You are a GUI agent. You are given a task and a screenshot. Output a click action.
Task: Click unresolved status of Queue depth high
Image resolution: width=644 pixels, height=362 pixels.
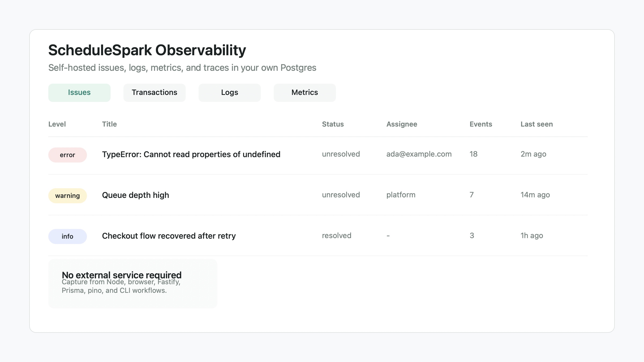[341, 195]
